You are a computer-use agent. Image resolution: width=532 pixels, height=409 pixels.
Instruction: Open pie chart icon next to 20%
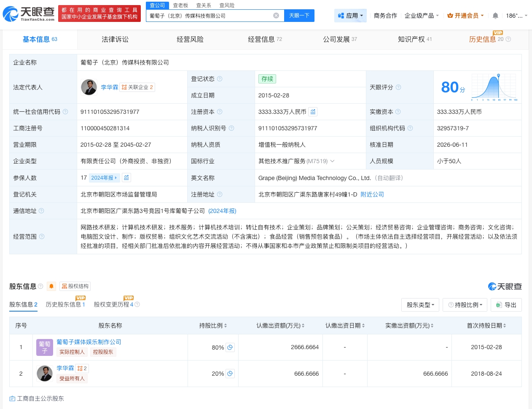click(x=230, y=374)
